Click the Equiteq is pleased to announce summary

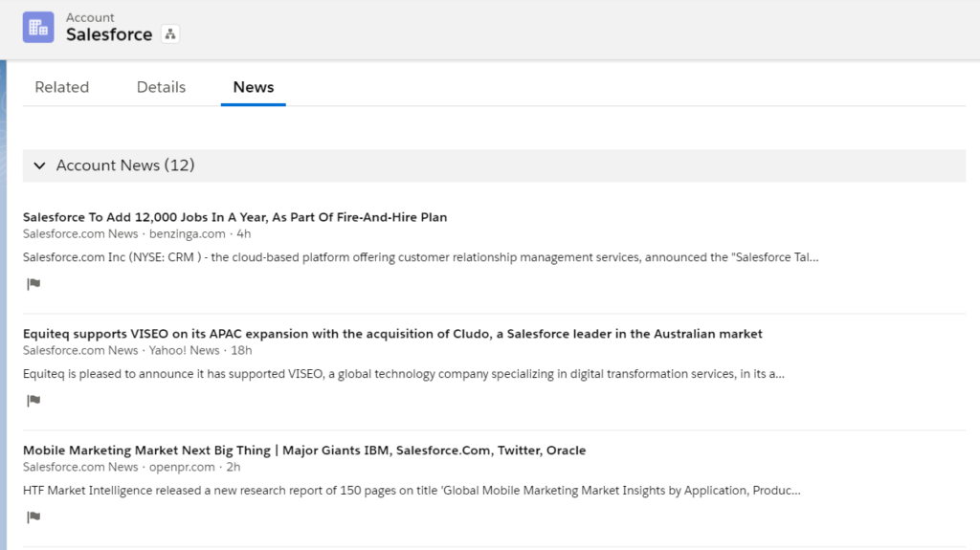point(404,374)
